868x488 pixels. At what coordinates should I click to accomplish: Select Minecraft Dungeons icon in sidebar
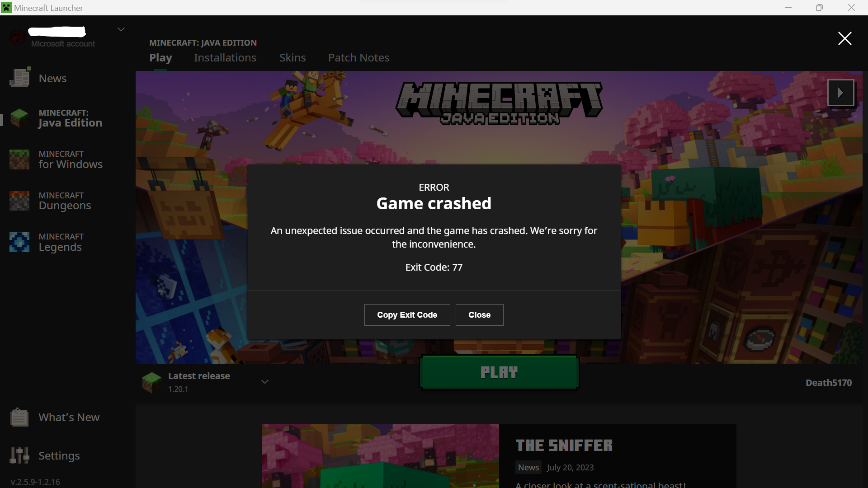click(19, 201)
